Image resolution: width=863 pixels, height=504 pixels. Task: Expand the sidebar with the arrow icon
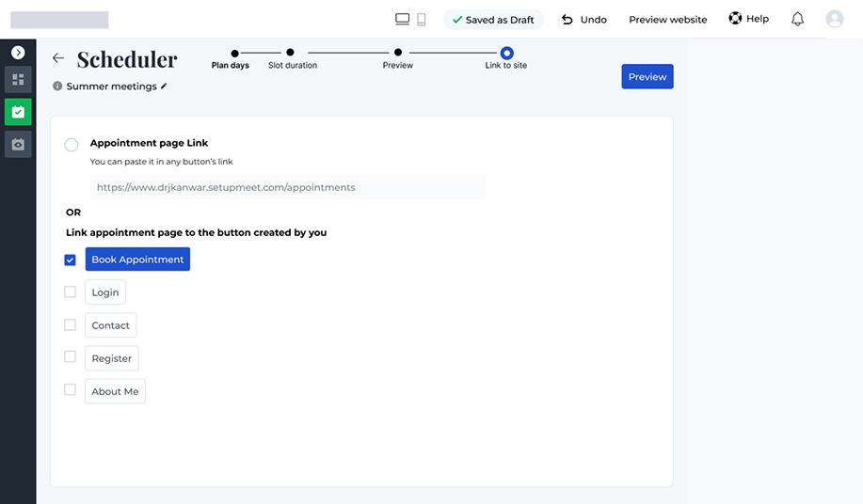(x=18, y=53)
